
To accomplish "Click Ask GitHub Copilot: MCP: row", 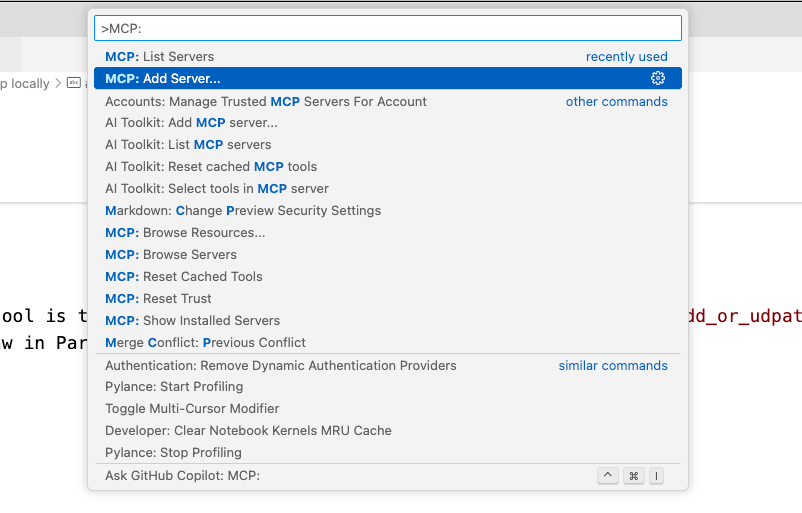I will (388, 476).
